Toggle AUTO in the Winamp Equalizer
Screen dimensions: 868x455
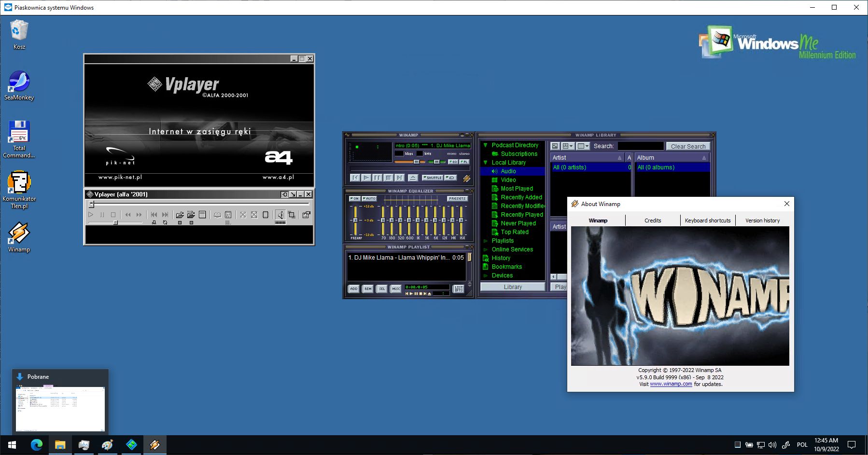[368, 198]
